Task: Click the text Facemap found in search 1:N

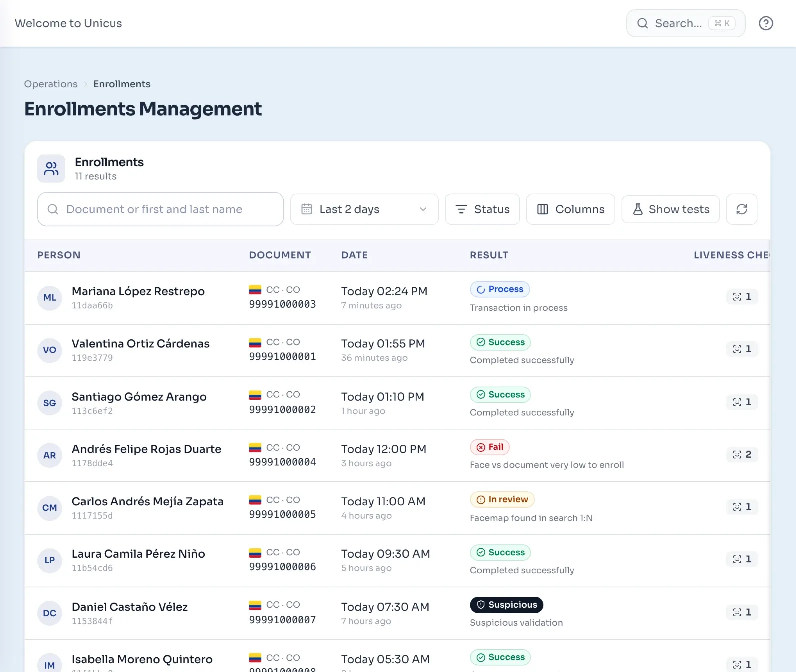Action: [x=531, y=518]
